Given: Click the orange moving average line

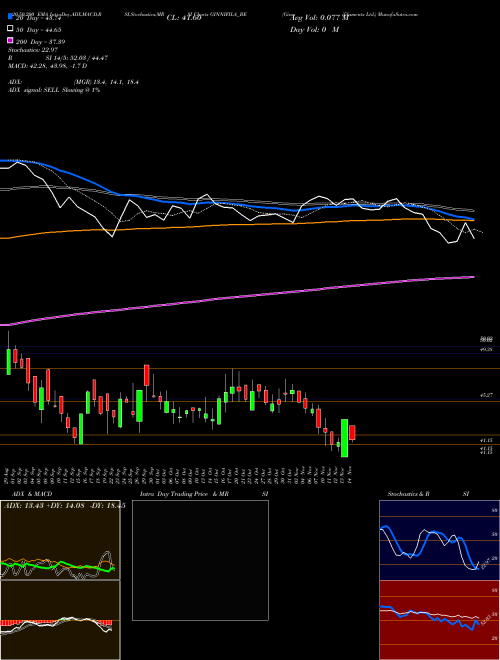Looking at the screenshot, I should coord(236,225).
